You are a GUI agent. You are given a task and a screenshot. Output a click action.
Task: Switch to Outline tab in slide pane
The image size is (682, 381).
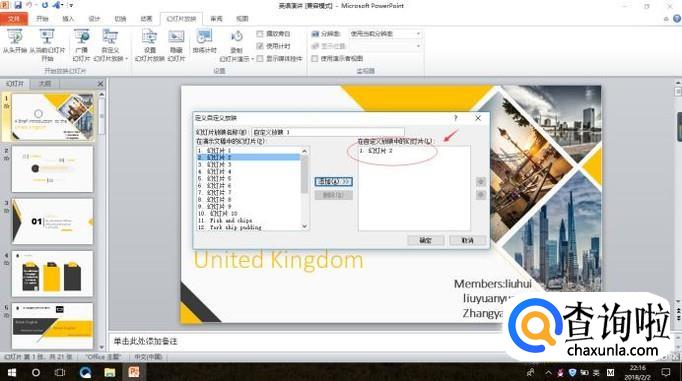tap(45, 84)
